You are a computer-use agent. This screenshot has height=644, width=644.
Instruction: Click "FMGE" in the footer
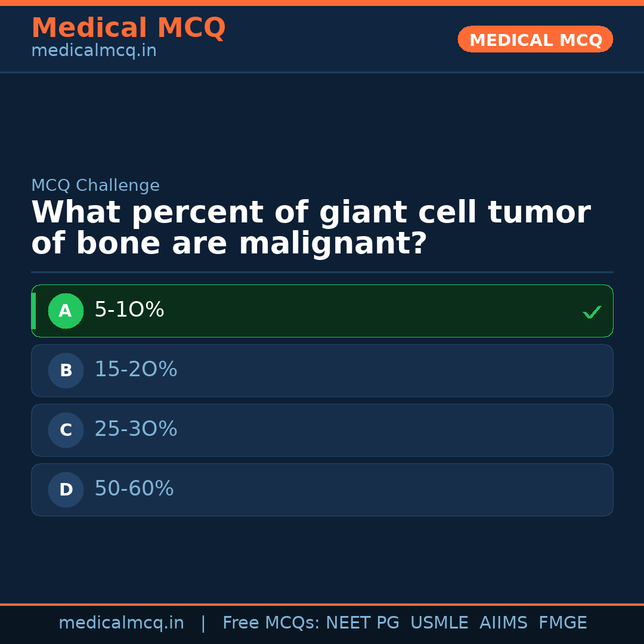point(562,623)
